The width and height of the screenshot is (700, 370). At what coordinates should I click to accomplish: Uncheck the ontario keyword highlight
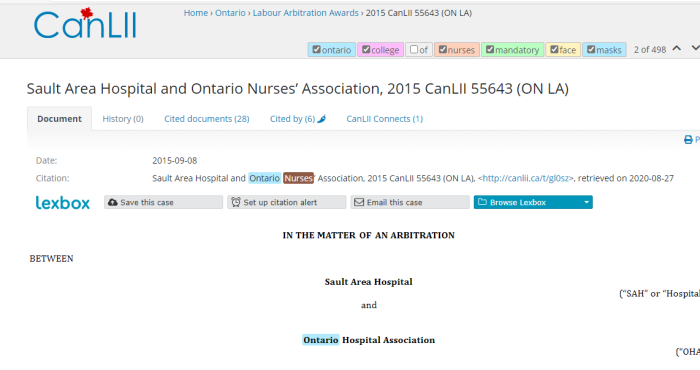point(317,50)
